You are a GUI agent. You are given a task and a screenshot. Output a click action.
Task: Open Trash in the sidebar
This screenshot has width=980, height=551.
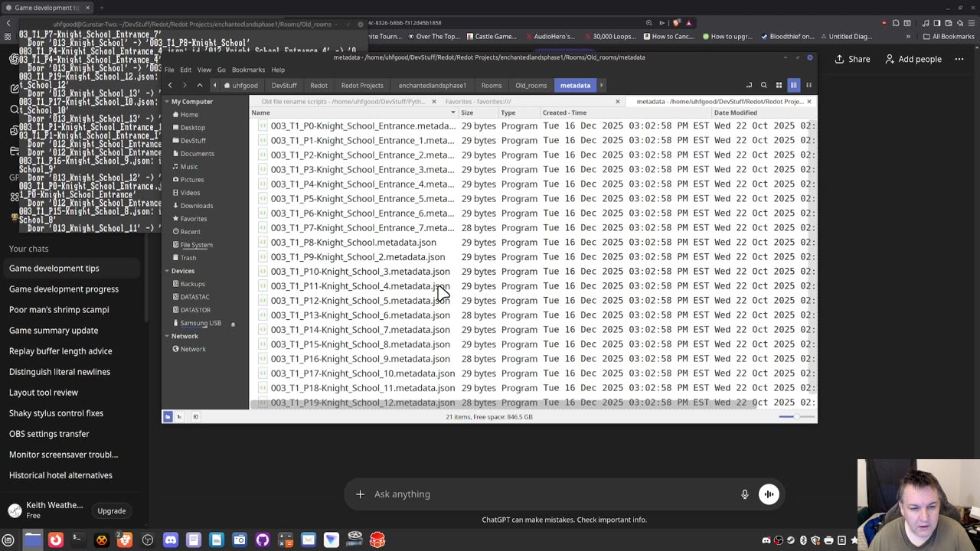(188, 258)
